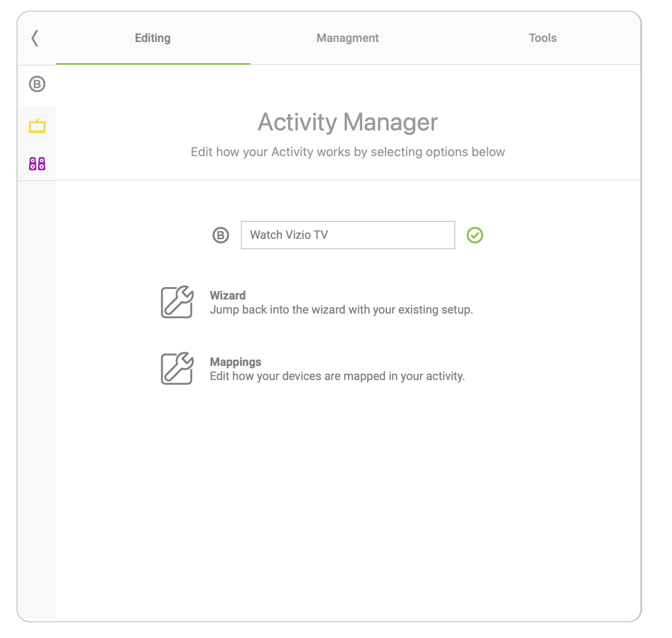Click 'Jump back into the wizard' description
Viewport: 672px width, 638px height.
(341, 310)
